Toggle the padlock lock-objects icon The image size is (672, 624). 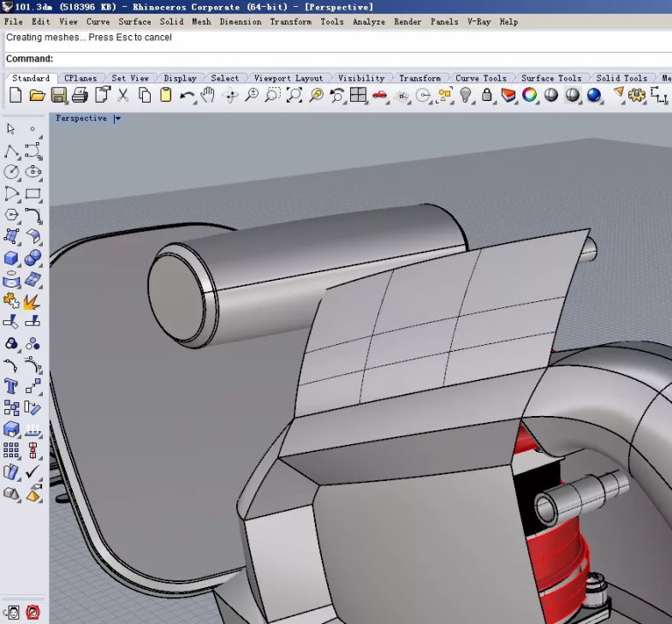[x=487, y=95]
